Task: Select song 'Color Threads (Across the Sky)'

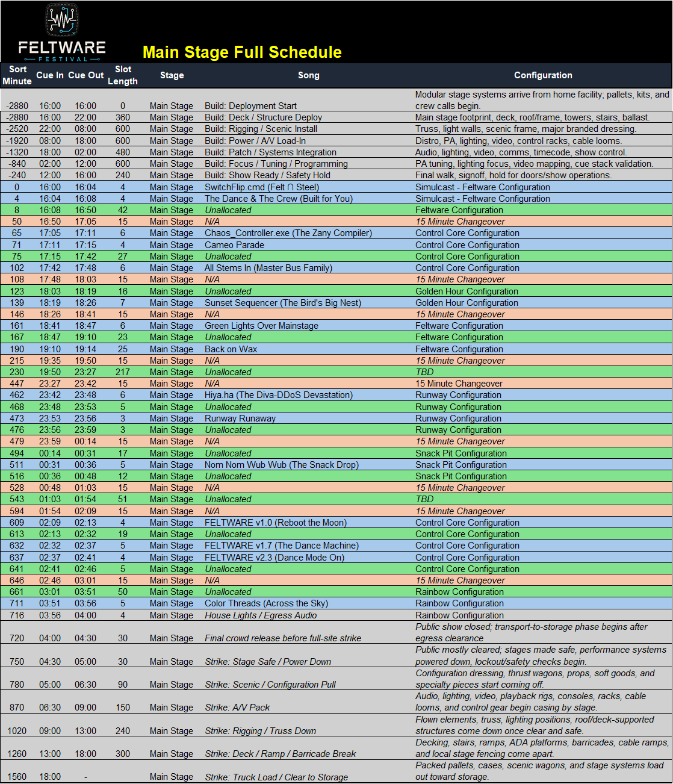Action: 266,603
